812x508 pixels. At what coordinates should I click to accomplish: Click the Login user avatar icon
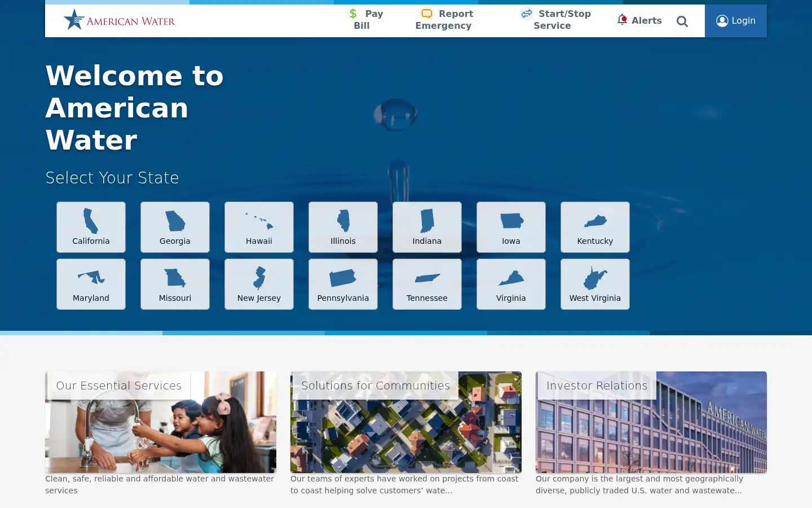(722, 21)
